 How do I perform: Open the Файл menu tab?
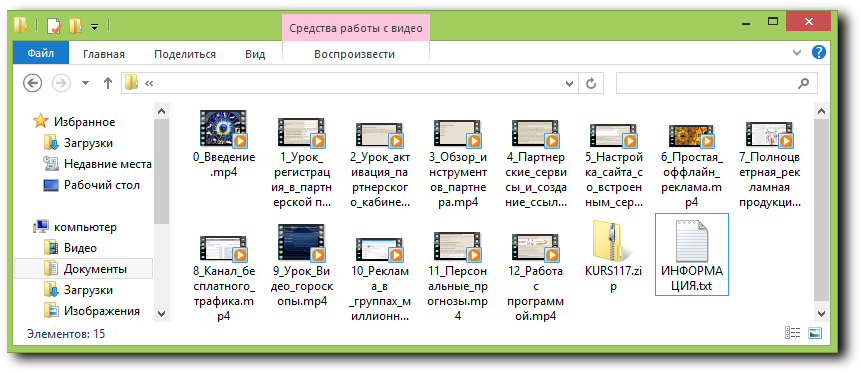tap(41, 53)
